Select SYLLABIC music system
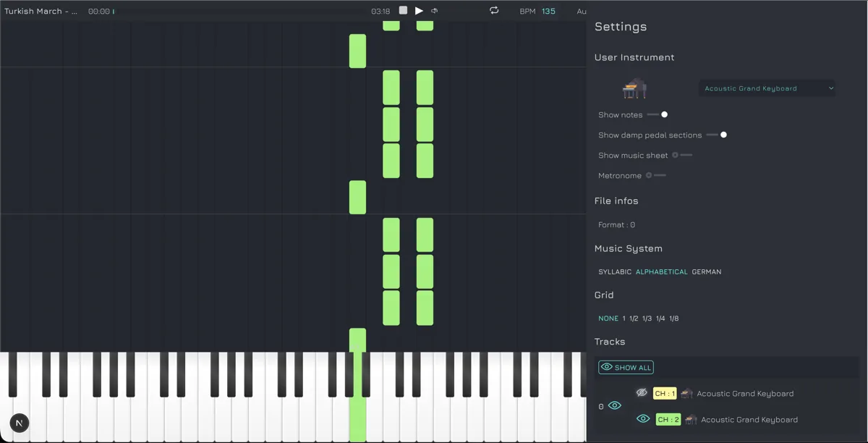The height and width of the screenshot is (443, 868). (615, 272)
